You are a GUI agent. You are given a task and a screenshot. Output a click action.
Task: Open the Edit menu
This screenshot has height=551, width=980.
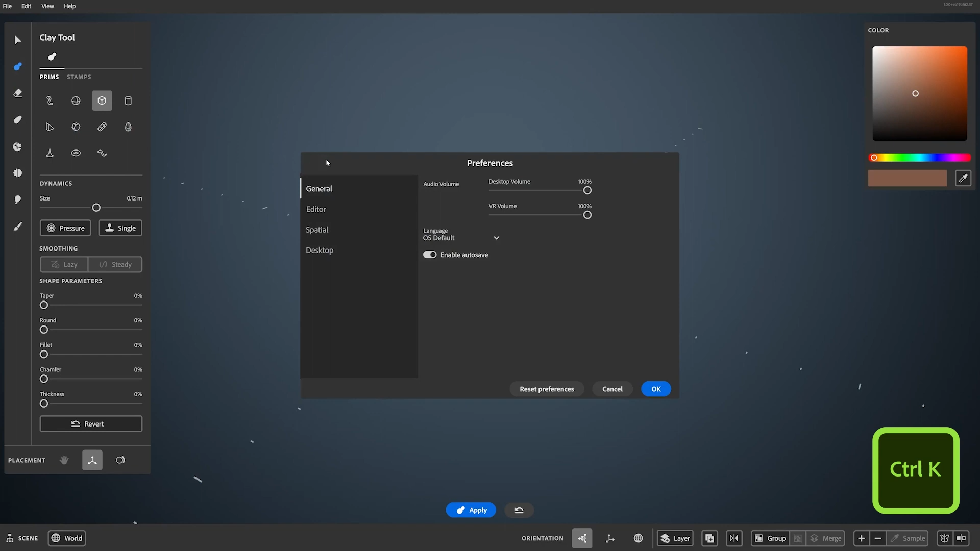26,6
